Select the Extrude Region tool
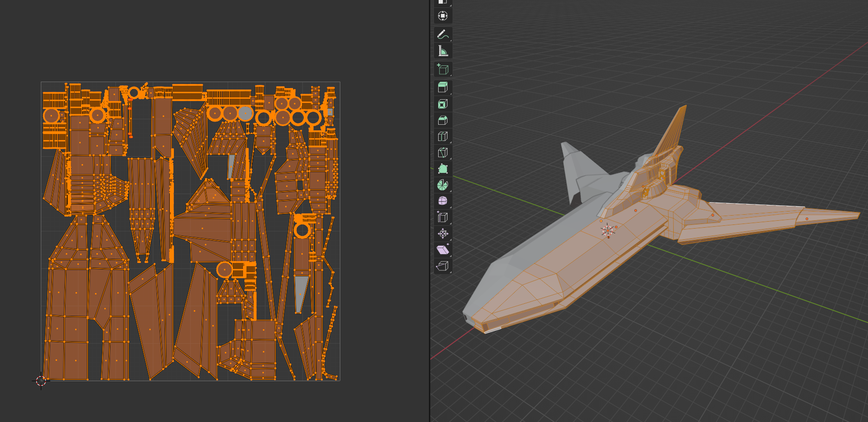This screenshot has height=422, width=868. point(443,87)
